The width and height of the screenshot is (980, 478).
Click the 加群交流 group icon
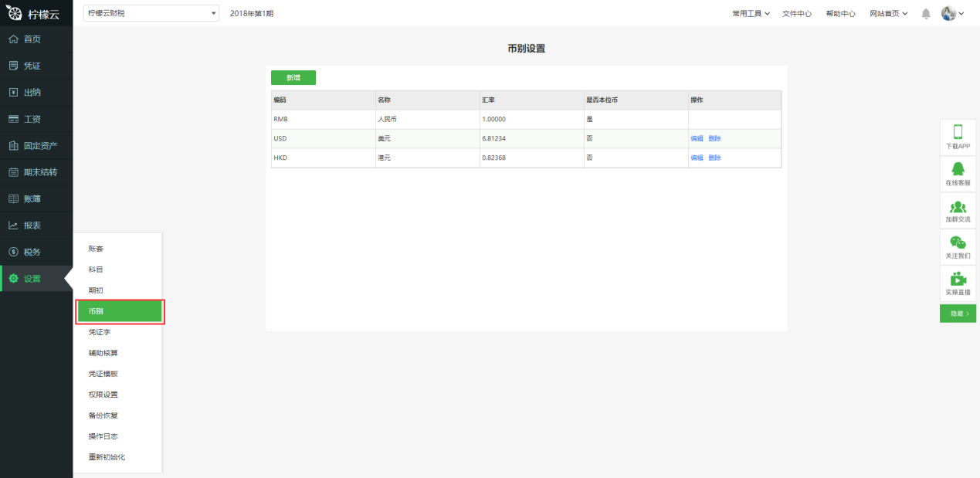point(958,207)
